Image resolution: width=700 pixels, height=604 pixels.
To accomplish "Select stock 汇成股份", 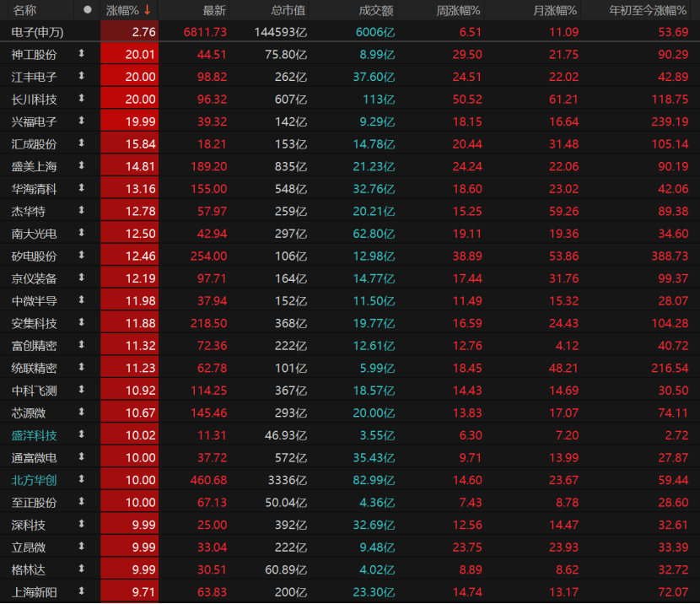I will coord(34,144).
